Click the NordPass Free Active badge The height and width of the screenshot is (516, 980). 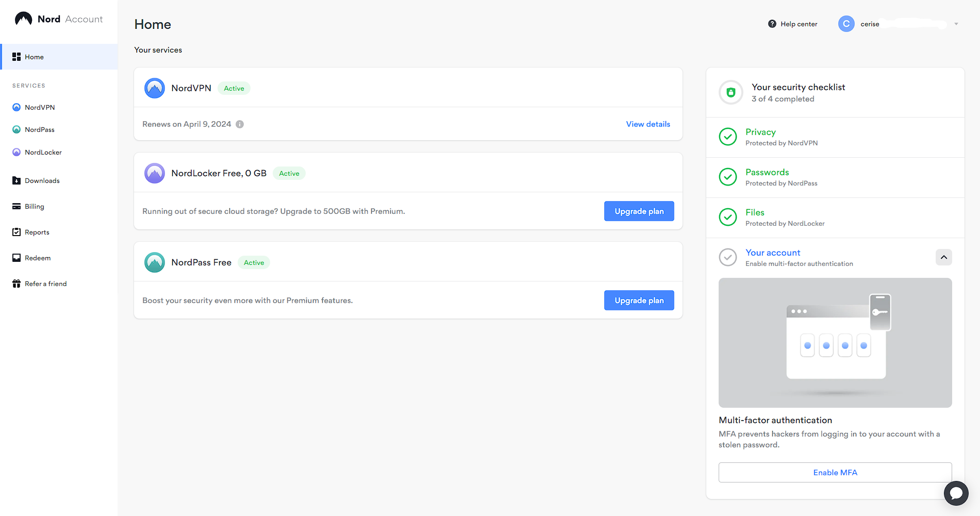tap(254, 262)
